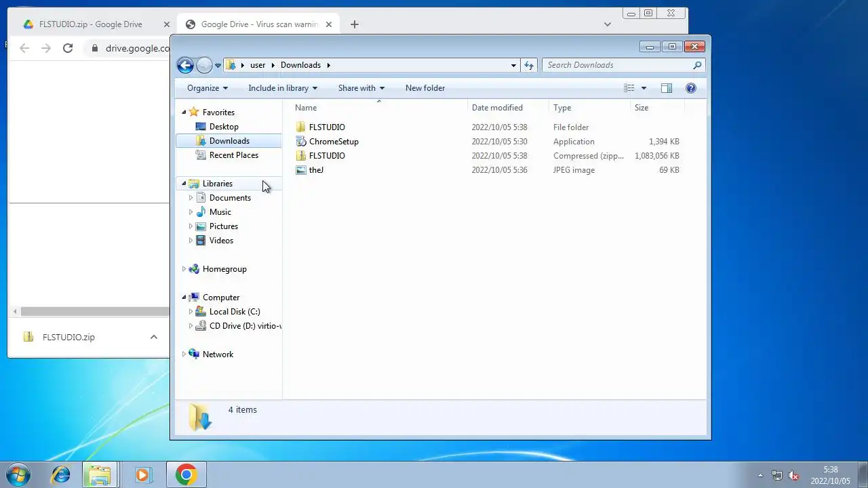This screenshot has height=488, width=868.
Task: Click the Videos library icon
Action: pyautogui.click(x=201, y=241)
